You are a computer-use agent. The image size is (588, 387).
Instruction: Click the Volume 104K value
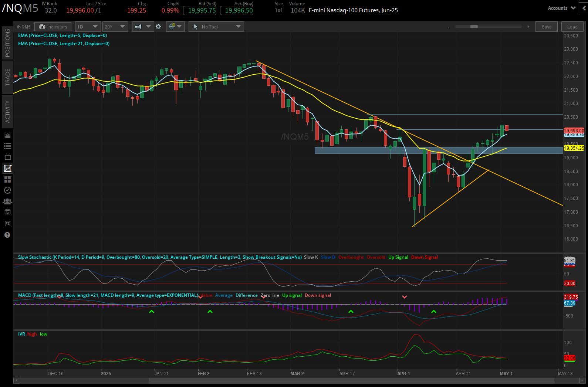298,10
